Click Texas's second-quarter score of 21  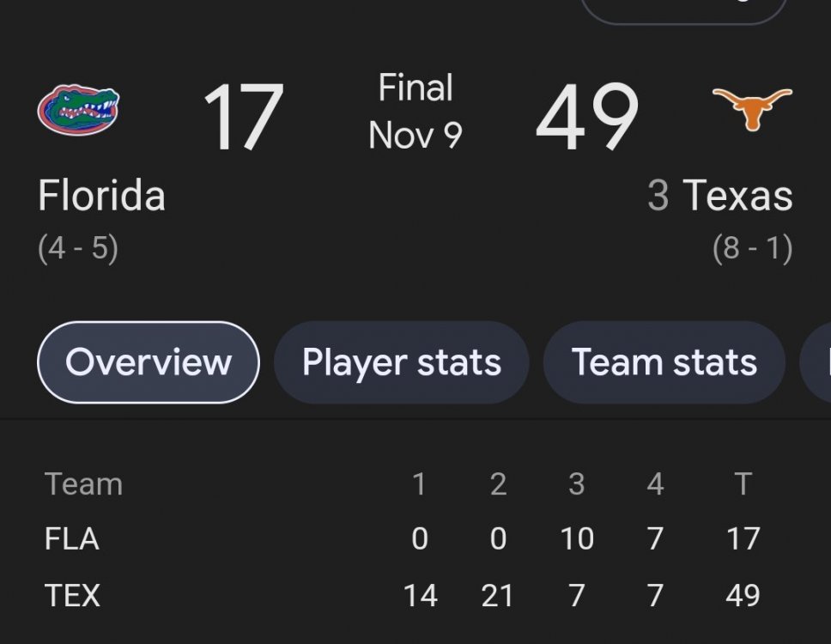click(498, 595)
